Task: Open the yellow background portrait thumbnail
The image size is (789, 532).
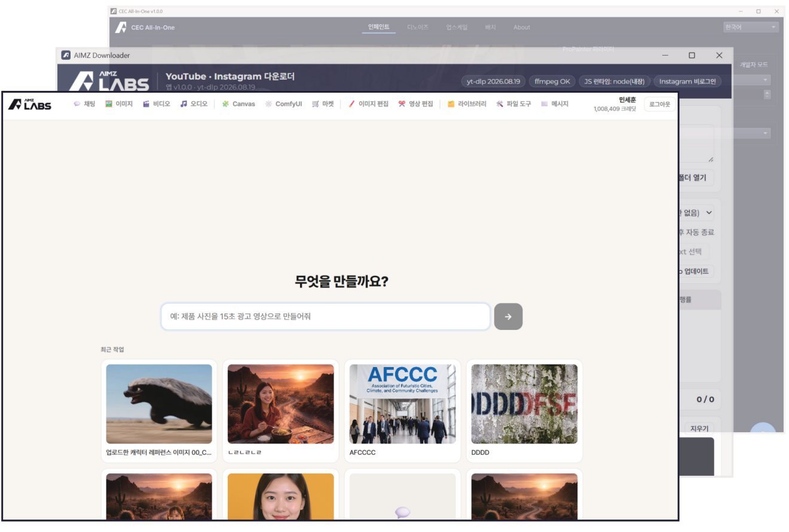Action: 281,497
